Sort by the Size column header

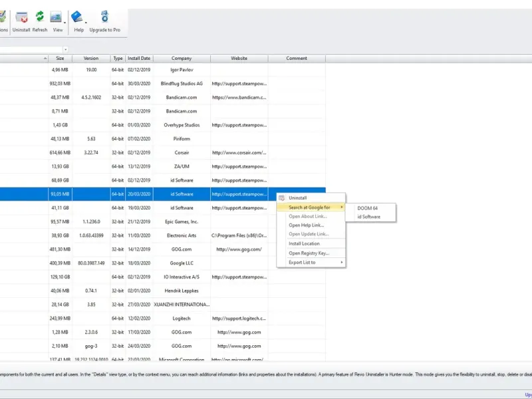[x=60, y=59]
